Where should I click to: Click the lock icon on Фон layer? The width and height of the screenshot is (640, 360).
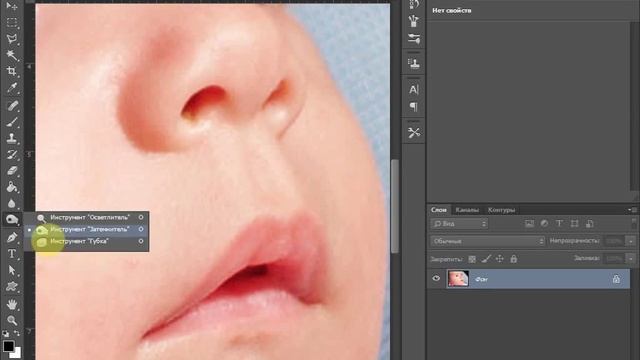tap(616, 279)
